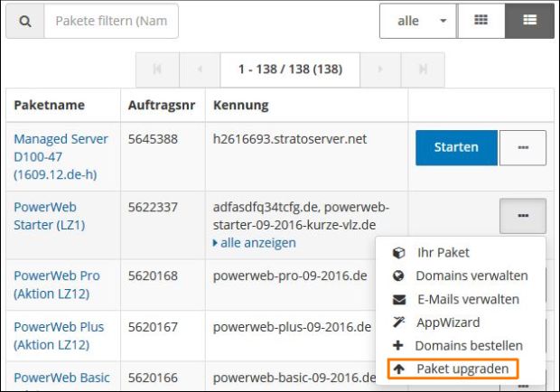Click the page indicator 1 - 138 / 138 (138)
Image resolution: width=560 pixels, height=392 pixels.
290,70
